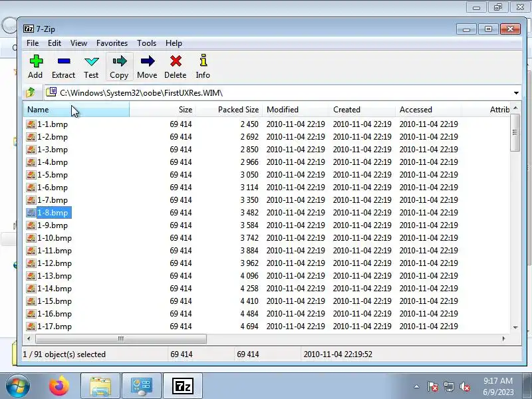Click the scroll right arrow of file list

pos(503,338)
